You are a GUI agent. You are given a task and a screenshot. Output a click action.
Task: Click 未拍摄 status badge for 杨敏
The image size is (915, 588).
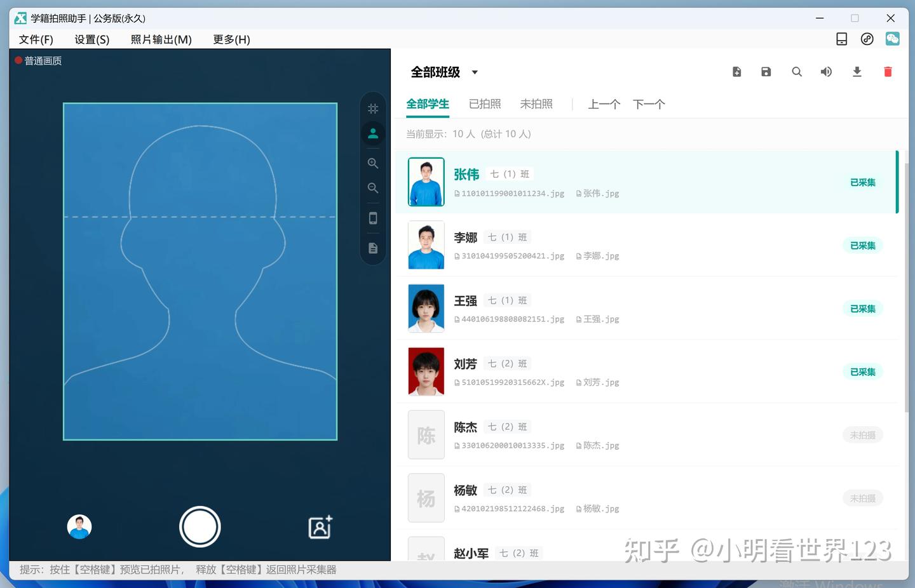pos(863,498)
